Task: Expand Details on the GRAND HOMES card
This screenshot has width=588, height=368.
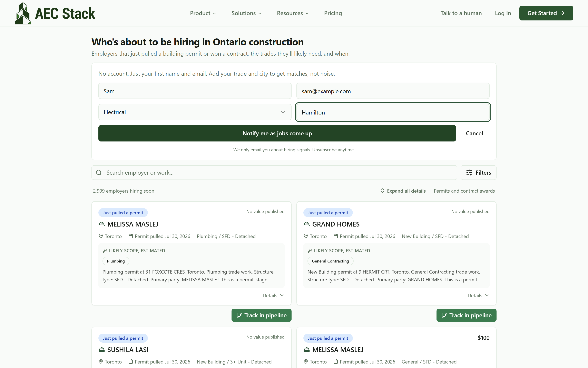Action: [x=478, y=295]
